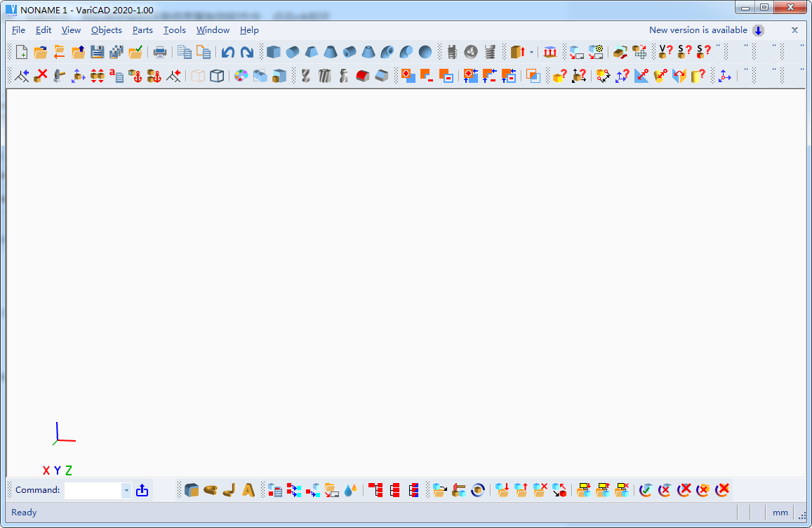Click the red X delete solids icon
The image size is (812, 528).
click(x=41, y=75)
